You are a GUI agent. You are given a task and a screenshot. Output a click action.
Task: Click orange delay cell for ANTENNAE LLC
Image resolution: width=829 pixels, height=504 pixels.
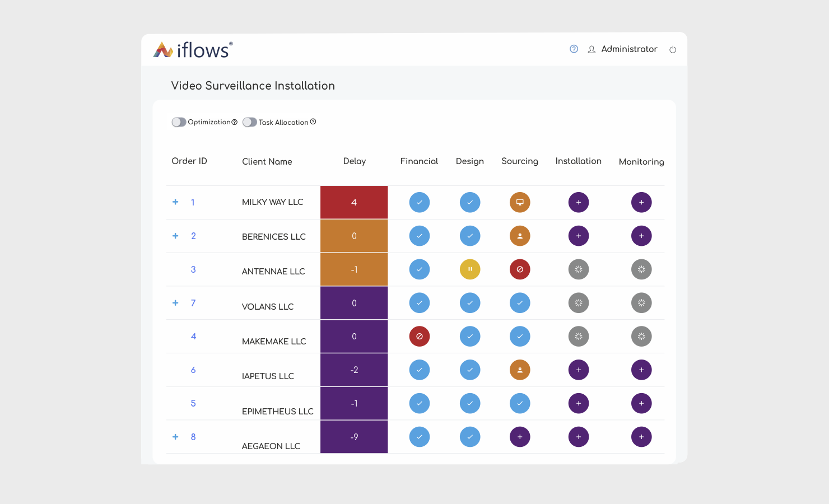[354, 269]
